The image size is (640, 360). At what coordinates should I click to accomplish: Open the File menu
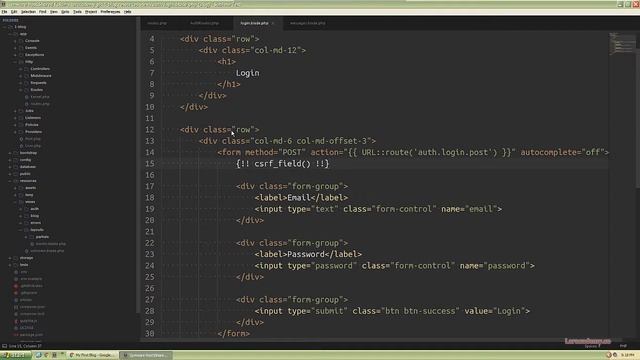click(4, 12)
